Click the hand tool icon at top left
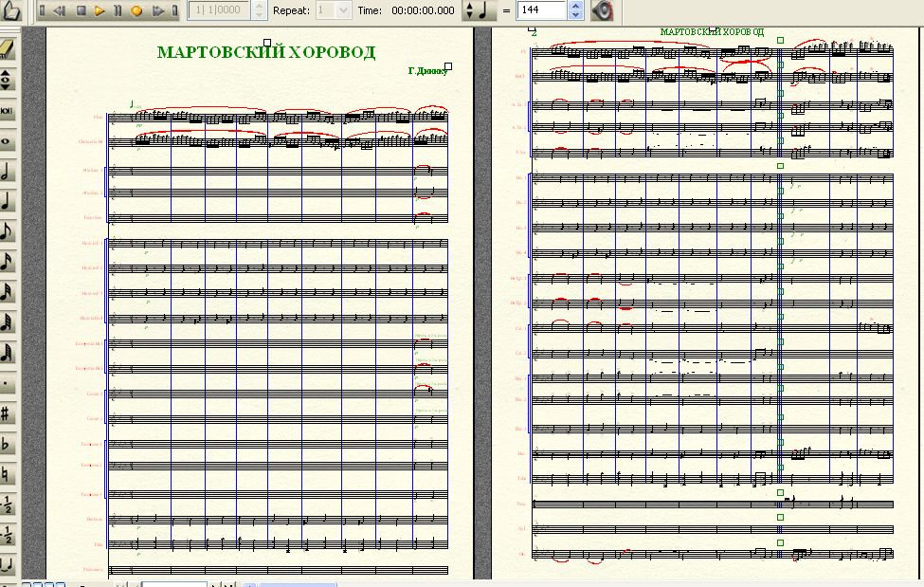Image resolution: width=924 pixels, height=587 pixels. (x=10, y=11)
